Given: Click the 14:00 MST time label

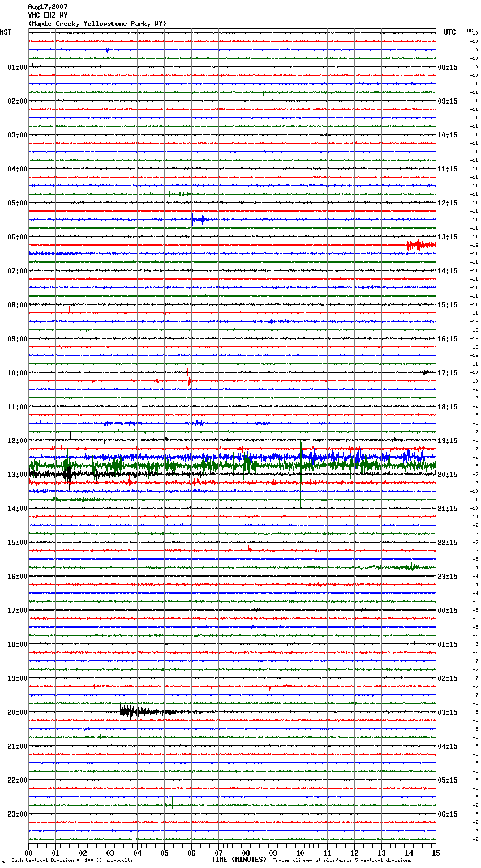Looking at the screenshot, I should [18, 509].
